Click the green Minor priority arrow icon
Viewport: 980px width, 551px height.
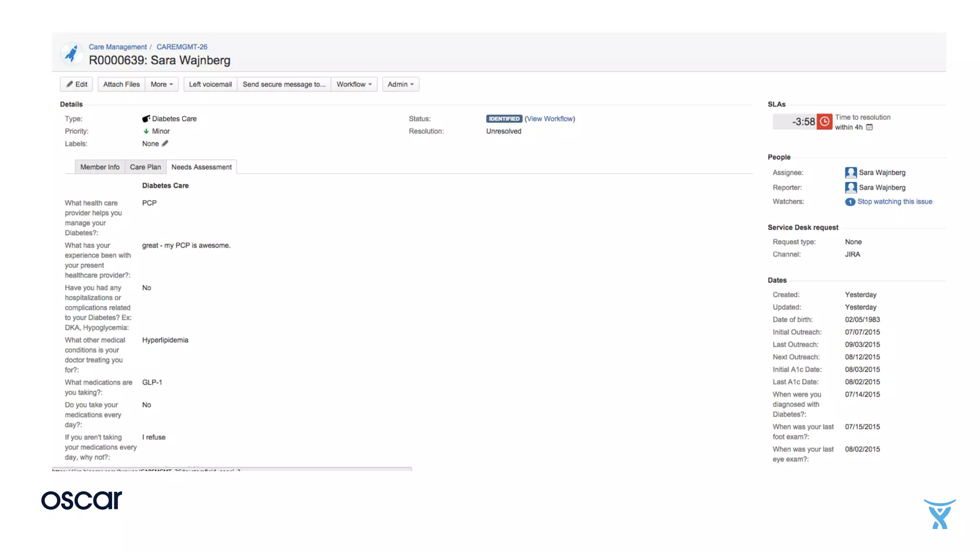click(146, 131)
